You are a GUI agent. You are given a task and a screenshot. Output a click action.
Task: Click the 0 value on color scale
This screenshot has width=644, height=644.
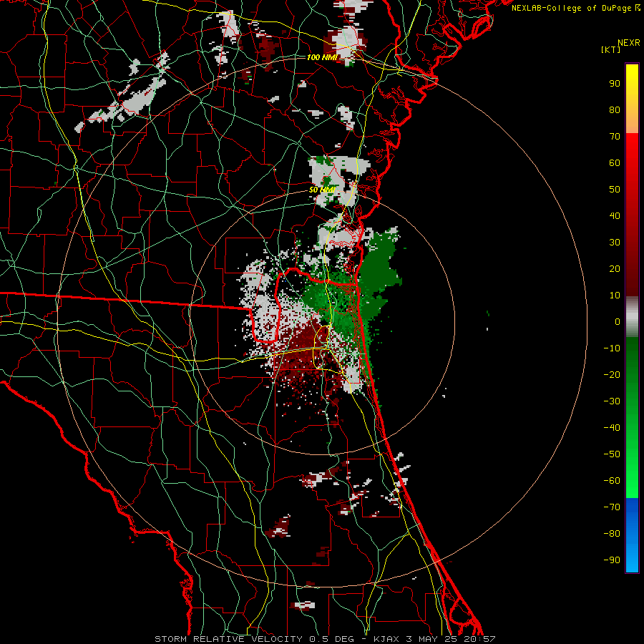pos(618,322)
